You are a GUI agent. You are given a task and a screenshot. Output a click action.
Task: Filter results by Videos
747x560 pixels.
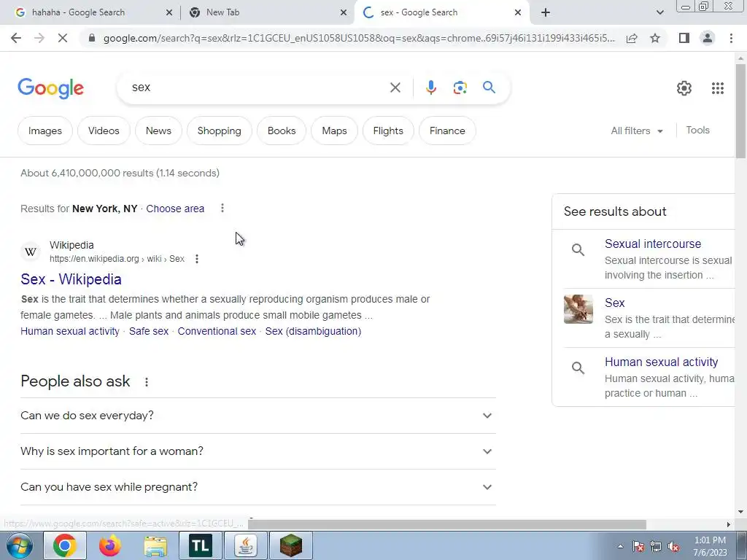click(104, 131)
